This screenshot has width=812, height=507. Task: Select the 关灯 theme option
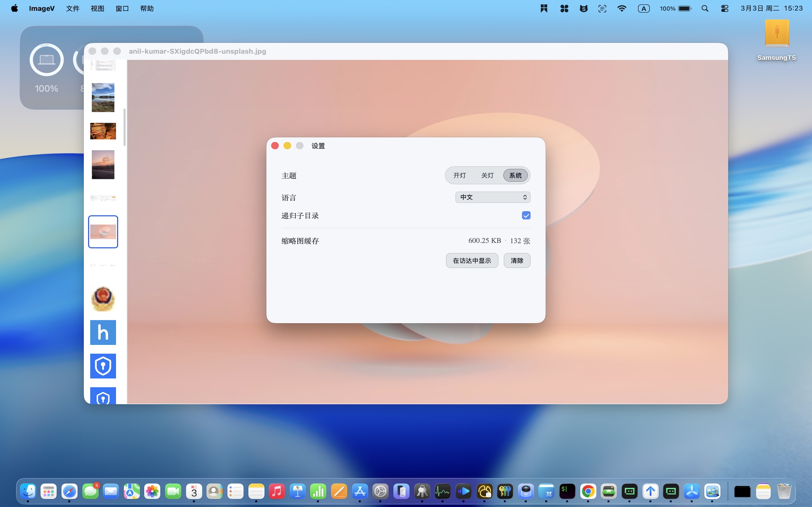(487, 175)
